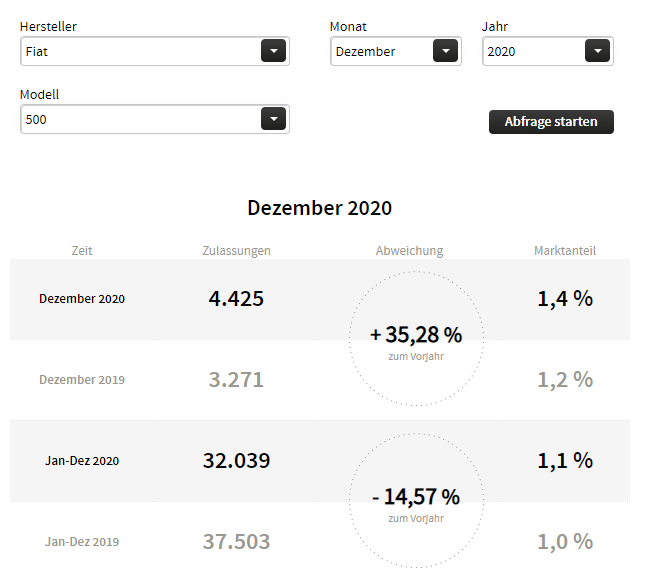The image size is (666, 578).
Task: Open the Hersteller field showing Fiat
Action: click(x=140, y=51)
